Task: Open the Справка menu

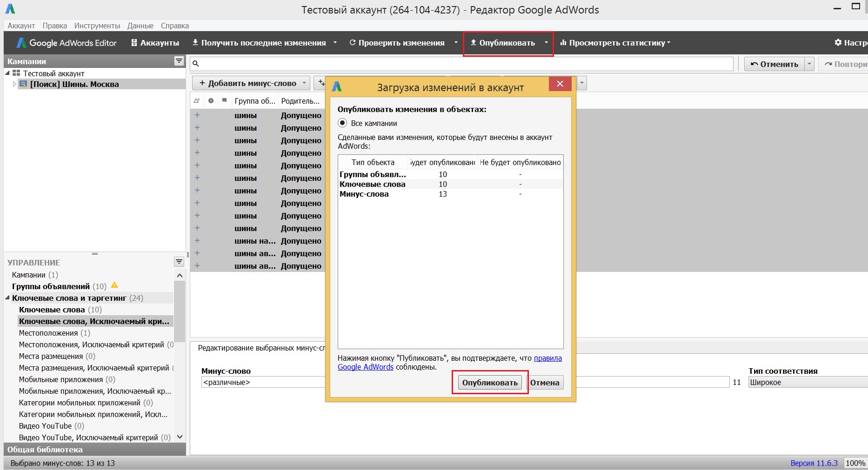Action: pyautogui.click(x=175, y=26)
